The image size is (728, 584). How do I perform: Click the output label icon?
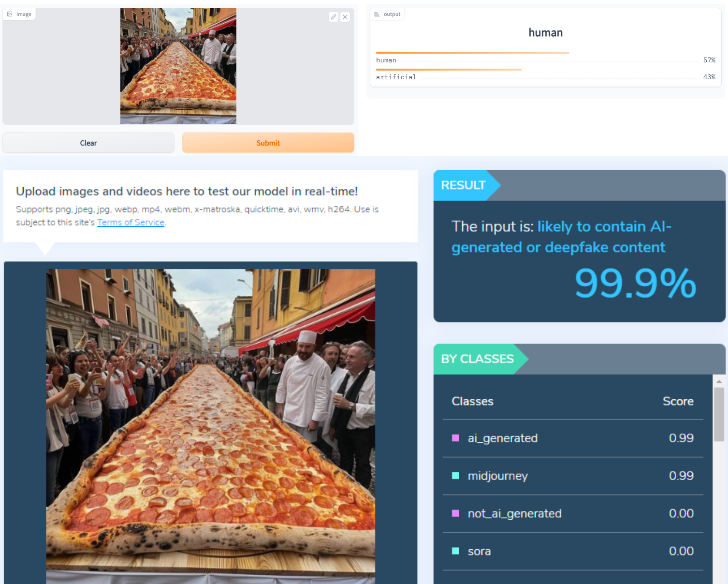(x=377, y=14)
